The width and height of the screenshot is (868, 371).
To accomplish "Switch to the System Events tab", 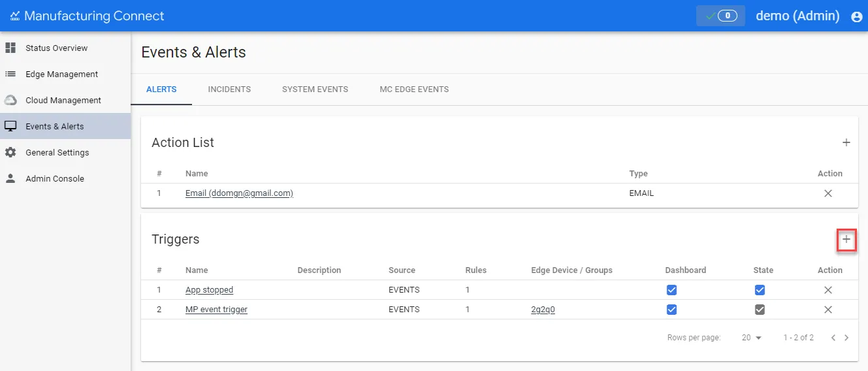I will click(315, 89).
